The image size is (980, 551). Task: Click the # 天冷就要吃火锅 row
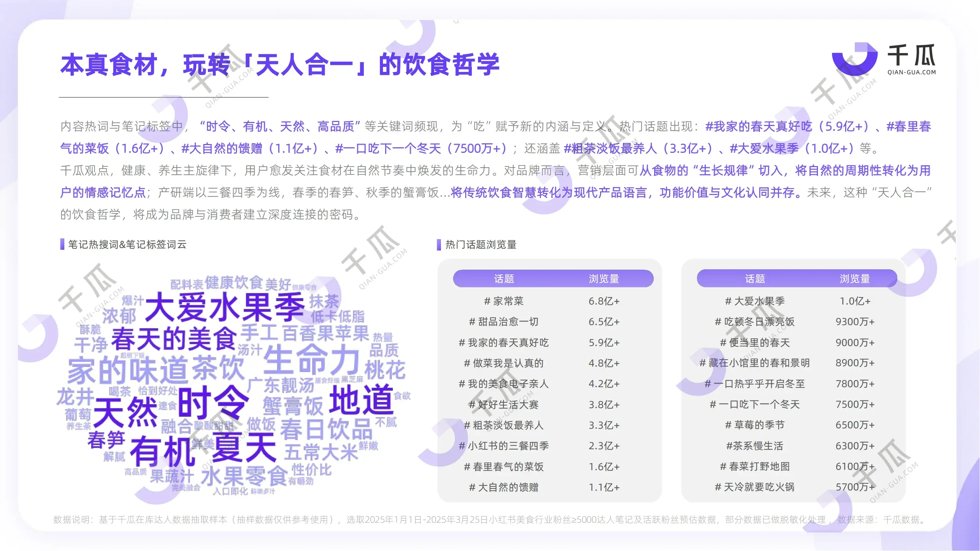point(755,487)
